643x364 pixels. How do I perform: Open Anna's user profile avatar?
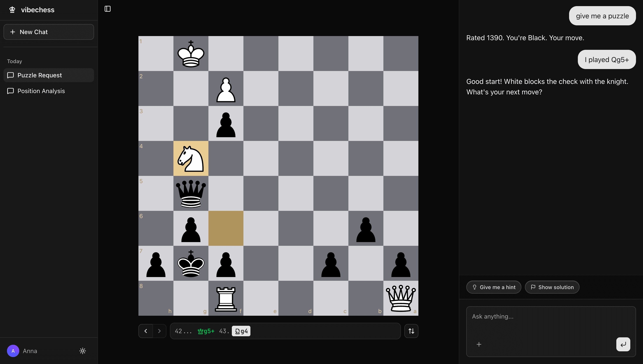pyautogui.click(x=13, y=351)
